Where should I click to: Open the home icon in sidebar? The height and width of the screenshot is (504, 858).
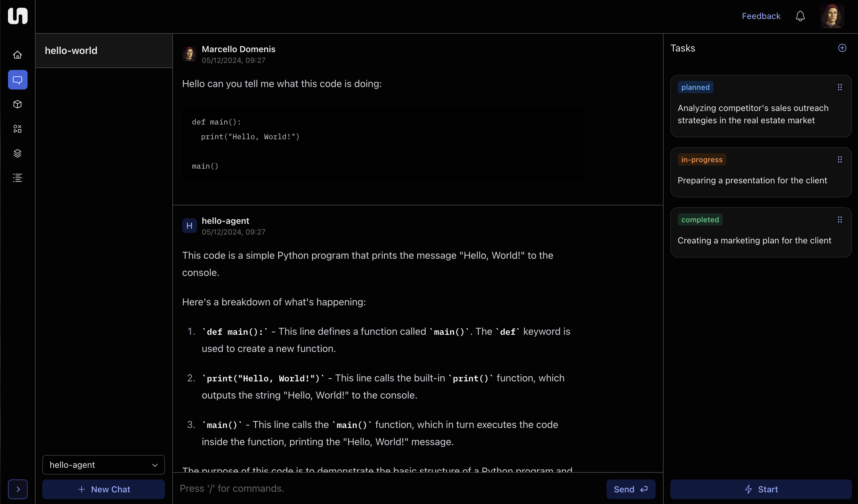17,55
